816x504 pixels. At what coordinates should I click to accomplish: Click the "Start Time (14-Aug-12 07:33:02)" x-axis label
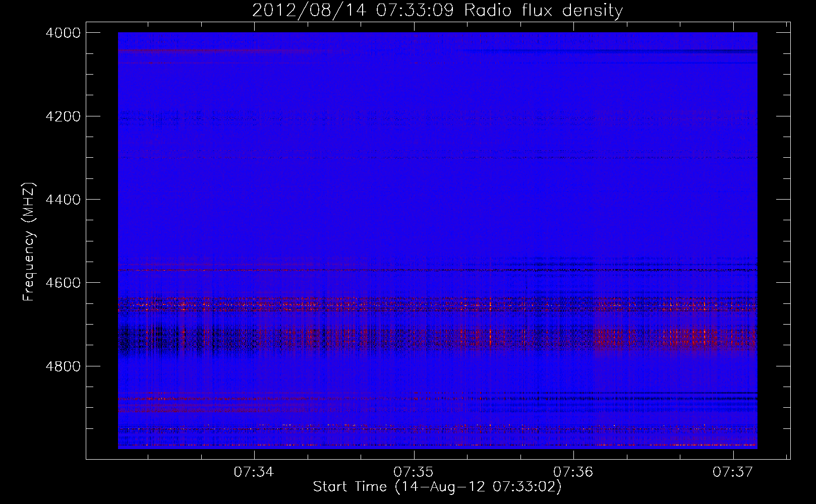pos(437,487)
